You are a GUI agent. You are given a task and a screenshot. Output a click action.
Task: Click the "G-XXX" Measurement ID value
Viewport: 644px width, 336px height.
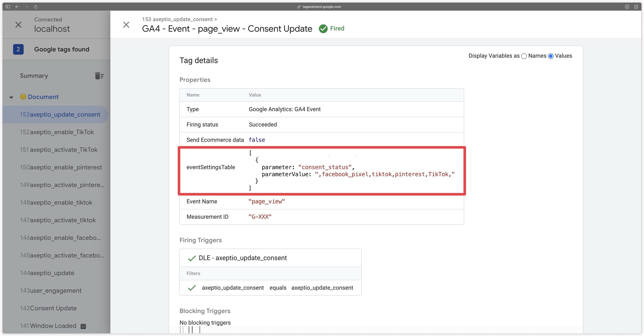point(260,217)
